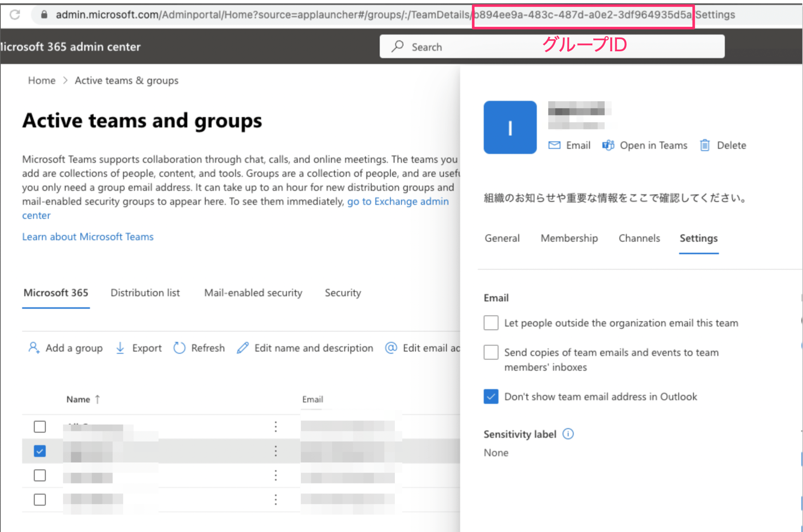Click the Name column header
The height and width of the screenshot is (532, 803).
pos(78,399)
